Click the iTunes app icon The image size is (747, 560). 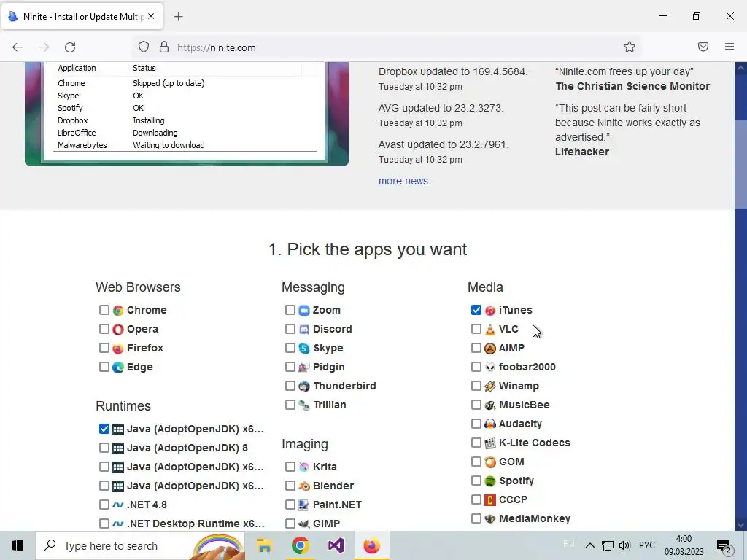point(490,311)
